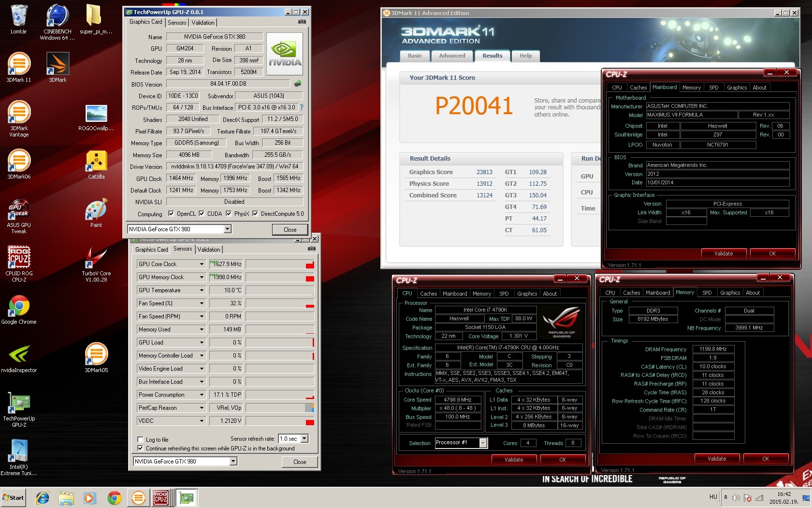The height and width of the screenshot is (508, 812).
Task: Open ASUS GPU Tweak desktop shortcut
Action: (19, 215)
